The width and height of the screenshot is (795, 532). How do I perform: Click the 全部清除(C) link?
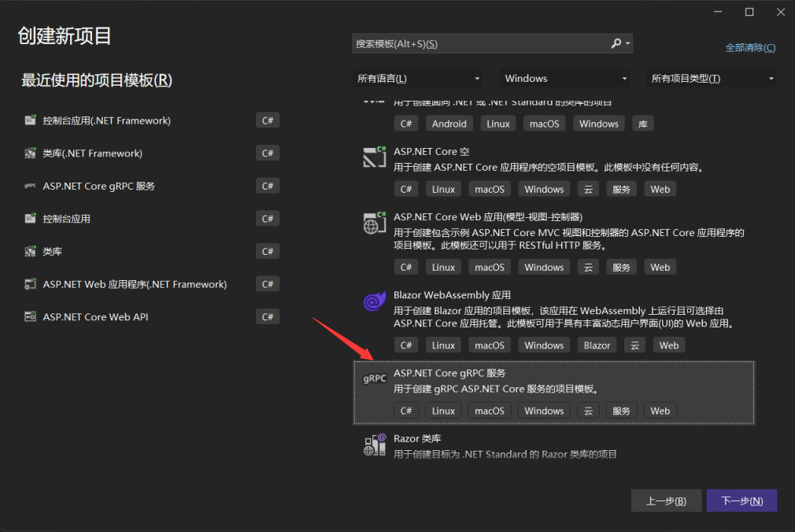[750, 48]
